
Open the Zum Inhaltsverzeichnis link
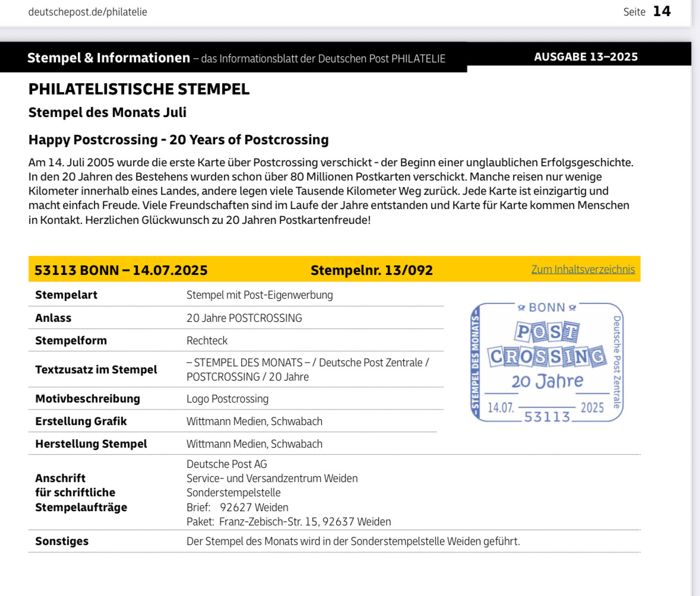pos(582,269)
